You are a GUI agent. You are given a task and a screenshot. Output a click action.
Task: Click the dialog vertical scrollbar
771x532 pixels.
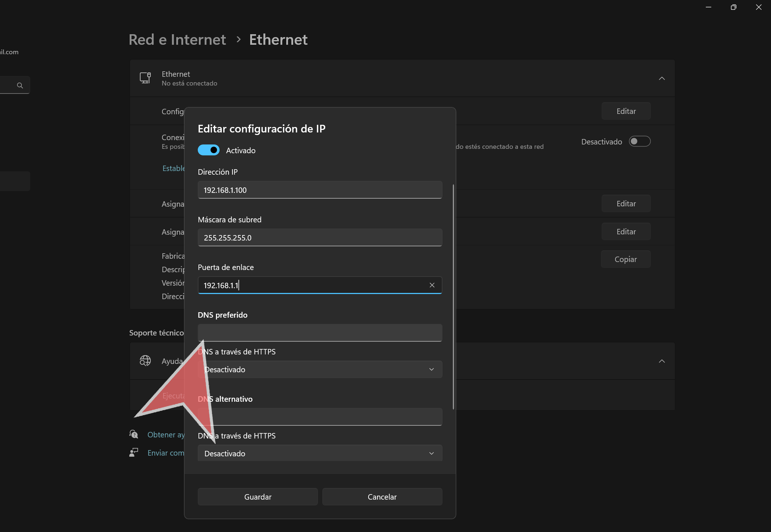pyautogui.click(x=453, y=297)
